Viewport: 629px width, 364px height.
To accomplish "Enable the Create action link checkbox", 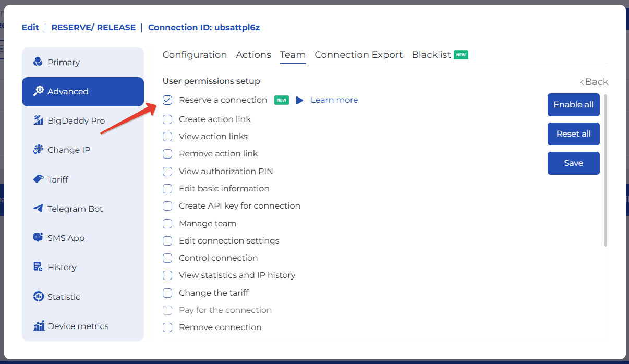I will 167,119.
